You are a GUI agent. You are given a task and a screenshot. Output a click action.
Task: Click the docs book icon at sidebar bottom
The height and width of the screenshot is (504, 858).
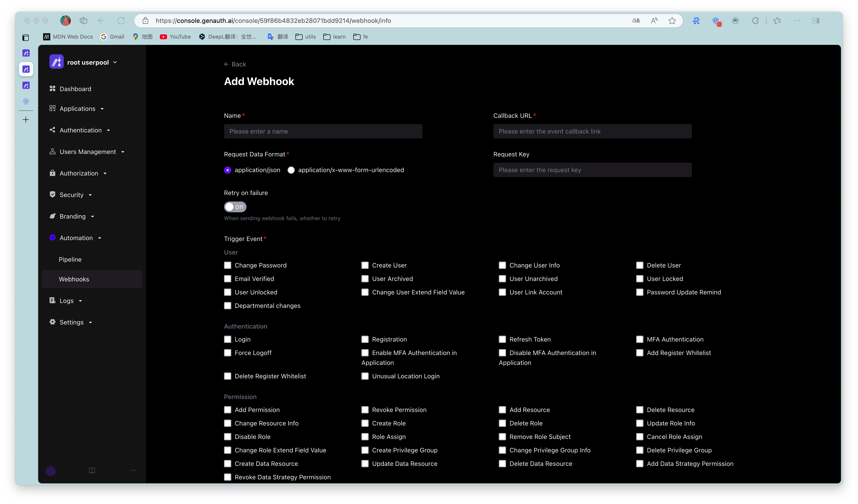coord(92,470)
